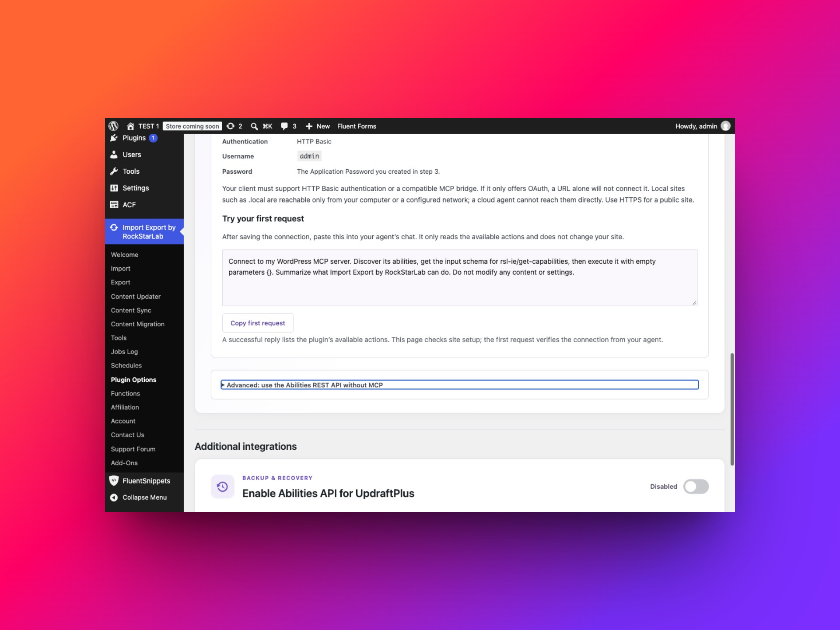Open the Account submenu item

click(x=123, y=421)
